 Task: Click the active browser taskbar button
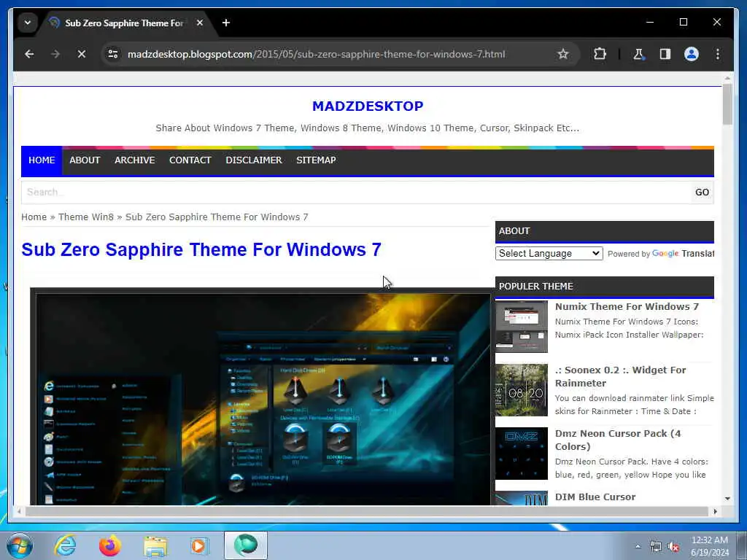[x=246, y=545]
